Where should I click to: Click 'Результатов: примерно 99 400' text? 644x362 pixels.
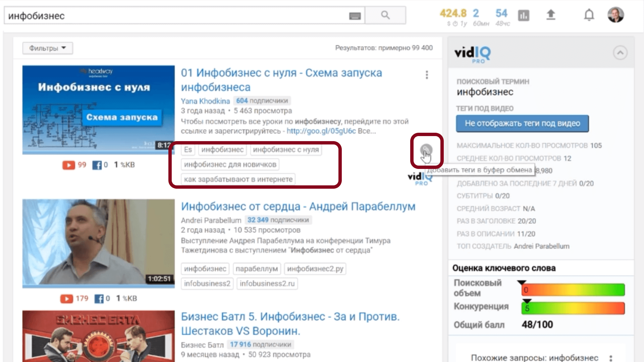(x=384, y=48)
